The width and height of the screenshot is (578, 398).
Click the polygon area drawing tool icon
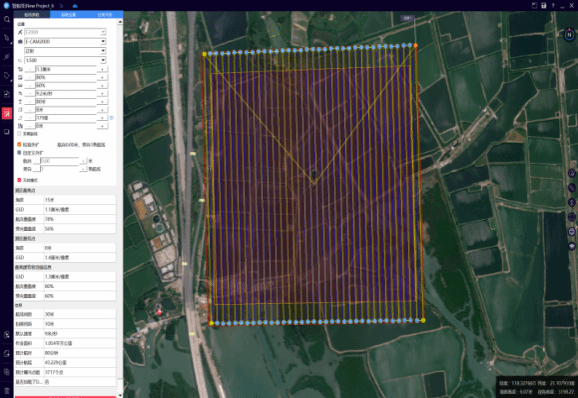(x=7, y=76)
